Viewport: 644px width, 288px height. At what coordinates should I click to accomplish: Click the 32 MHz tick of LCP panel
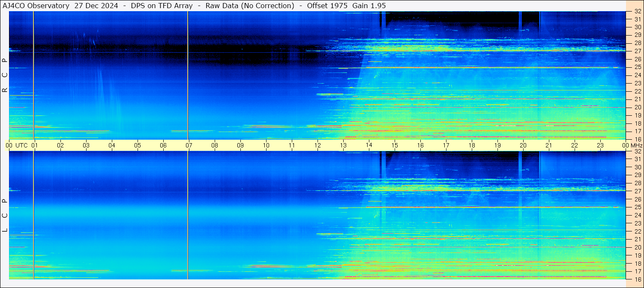tap(637, 151)
